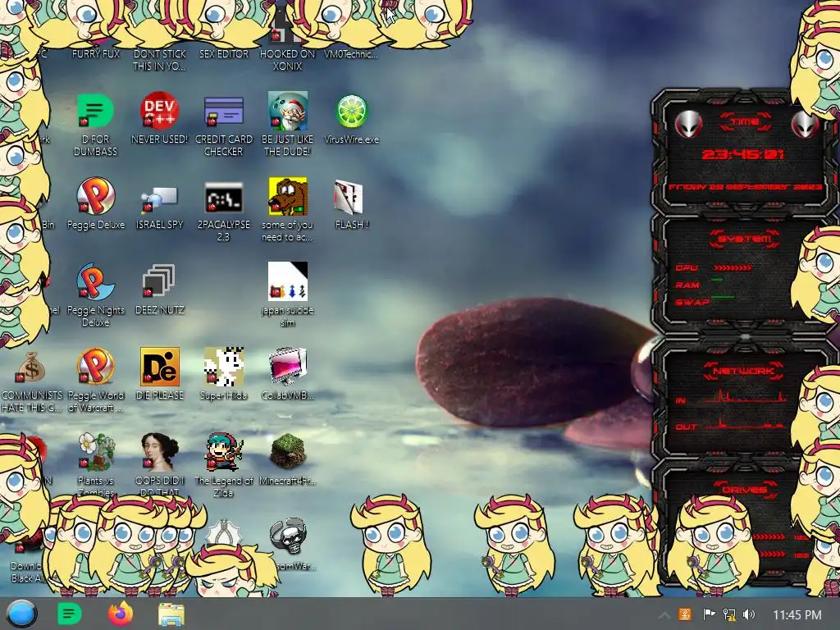The width and height of the screenshot is (840, 630).
Task: Launch VirusWire.exe lime icon
Action: click(x=351, y=112)
